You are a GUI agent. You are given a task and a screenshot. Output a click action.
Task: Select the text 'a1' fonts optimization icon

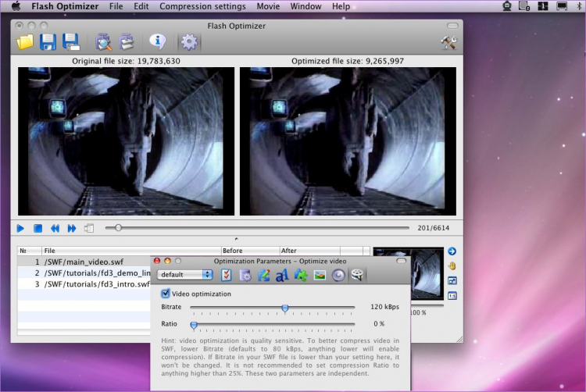pyautogui.click(x=282, y=275)
